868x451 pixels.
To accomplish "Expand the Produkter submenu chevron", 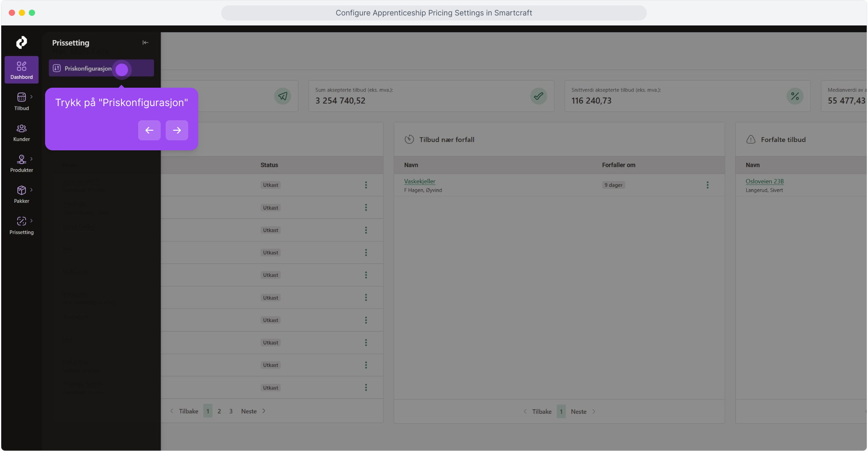I will (x=31, y=159).
